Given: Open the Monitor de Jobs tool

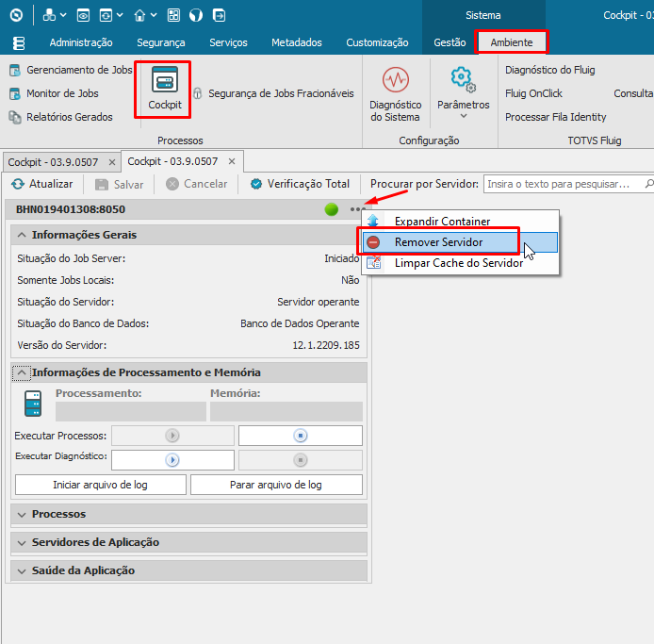Looking at the screenshot, I should (54, 93).
